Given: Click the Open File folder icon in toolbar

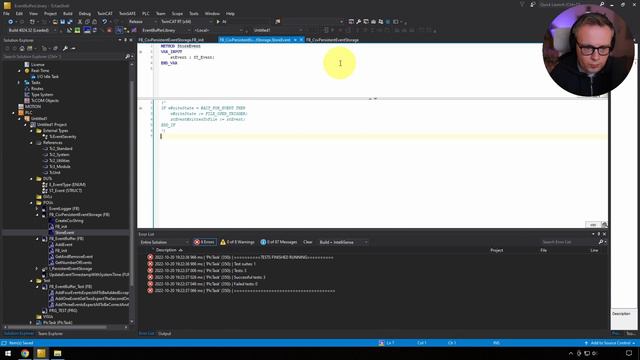Looking at the screenshot, I should pyautogui.click(x=55, y=22).
